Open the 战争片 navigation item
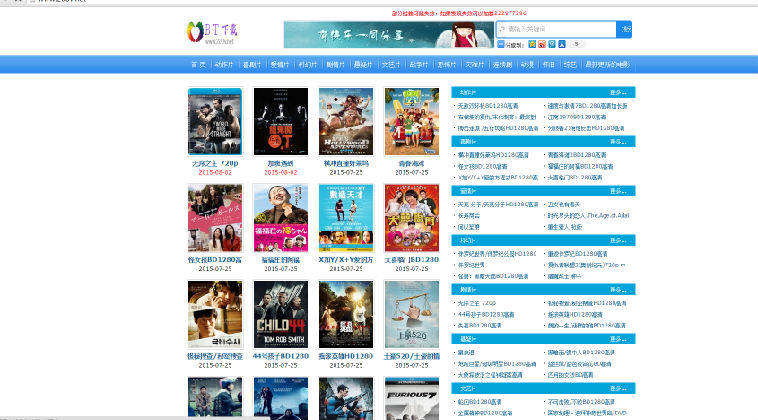The height and width of the screenshot is (420, 758). pyautogui.click(x=419, y=64)
